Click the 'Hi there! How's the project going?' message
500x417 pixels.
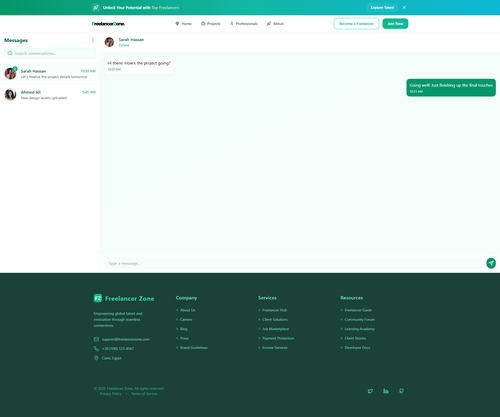(x=139, y=65)
